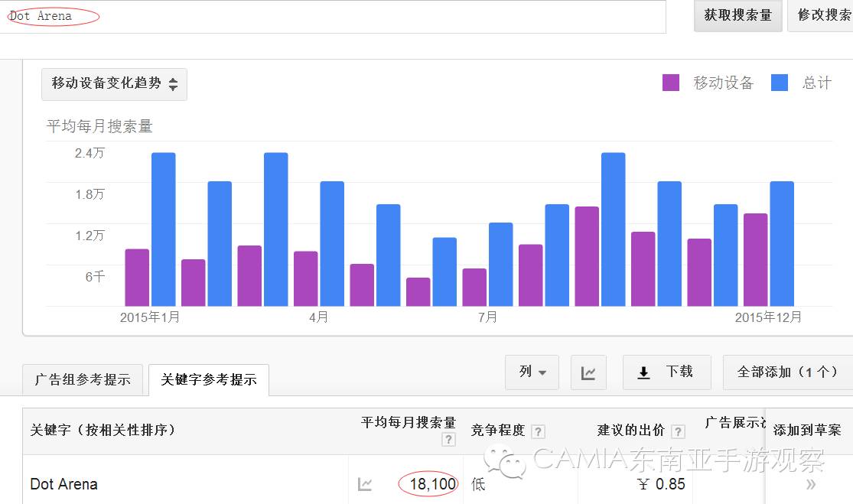Click the 下载 download button
The image size is (853, 504).
click(x=667, y=372)
